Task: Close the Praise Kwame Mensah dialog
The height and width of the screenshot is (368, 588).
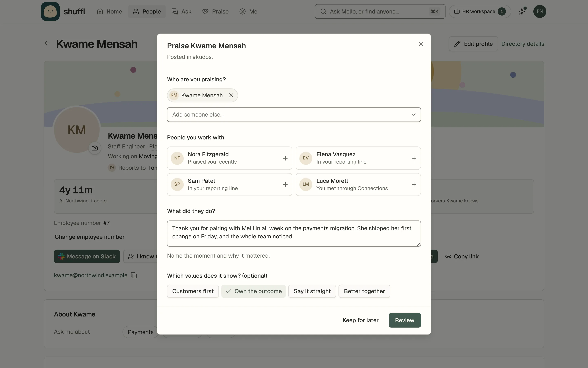Action: point(421,44)
